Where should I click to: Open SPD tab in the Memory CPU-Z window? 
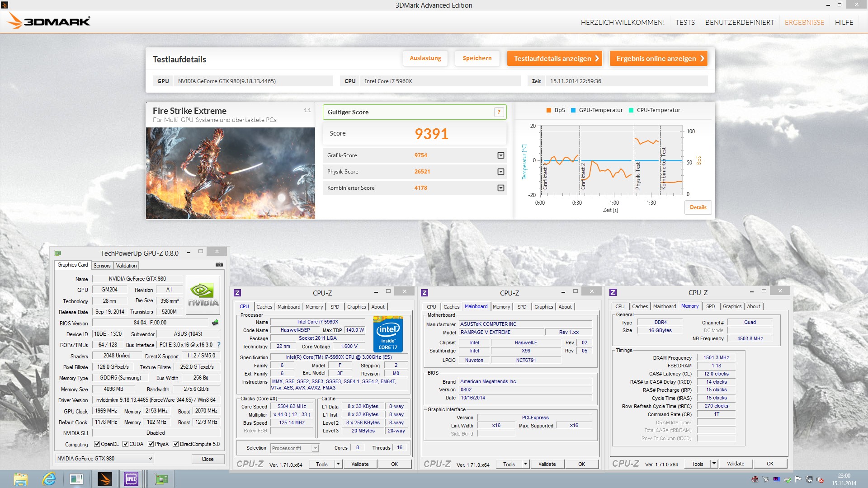(710, 306)
